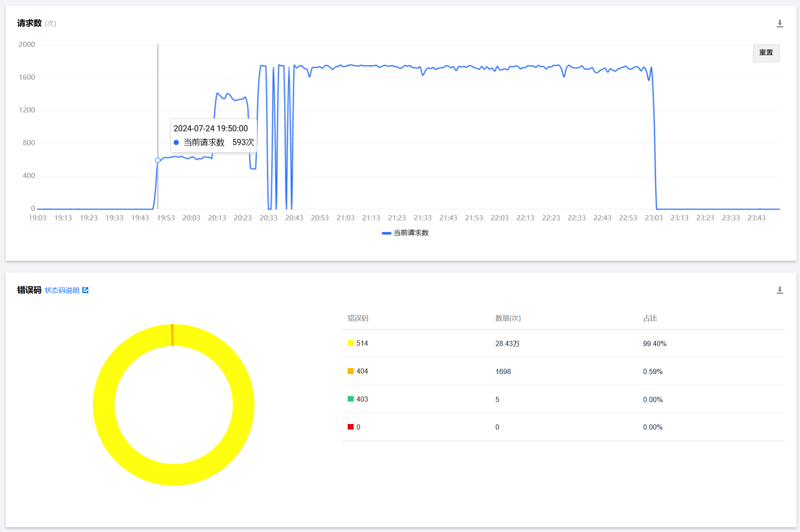Click the 28.43万 count cell
The image size is (800, 532).
[x=507, y=343]
